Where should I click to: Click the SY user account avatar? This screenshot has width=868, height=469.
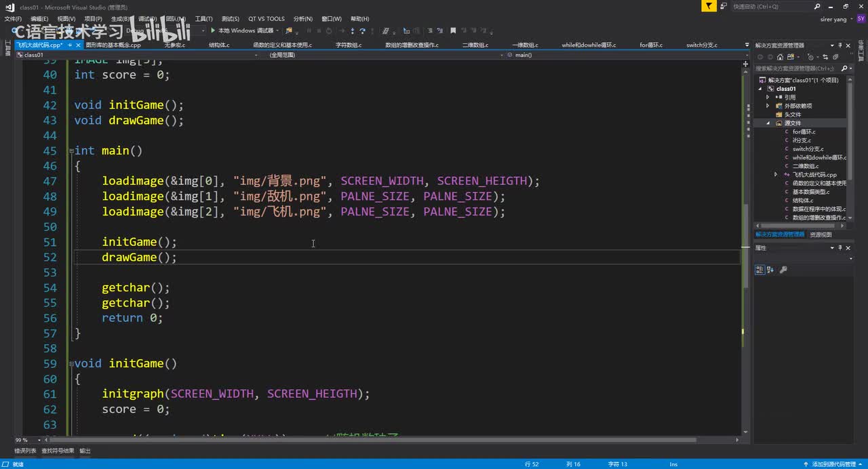(861, 19)
